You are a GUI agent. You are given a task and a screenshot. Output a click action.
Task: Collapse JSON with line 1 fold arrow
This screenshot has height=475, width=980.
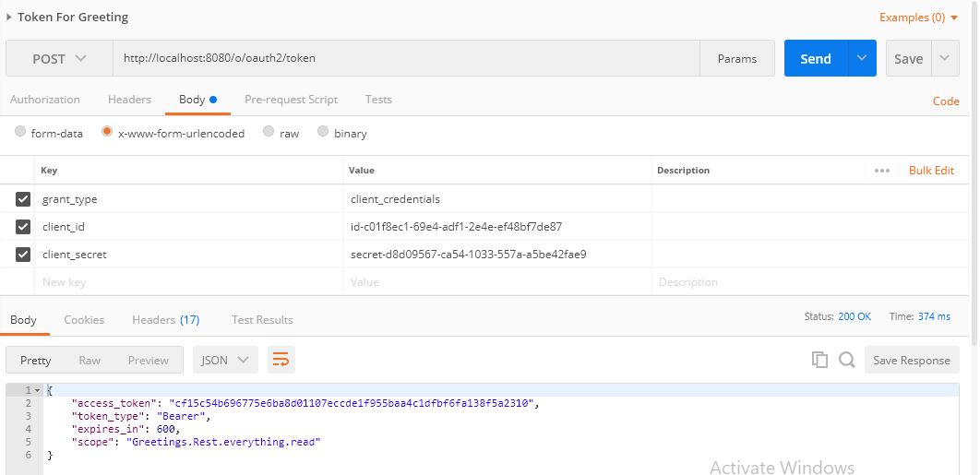37,390
